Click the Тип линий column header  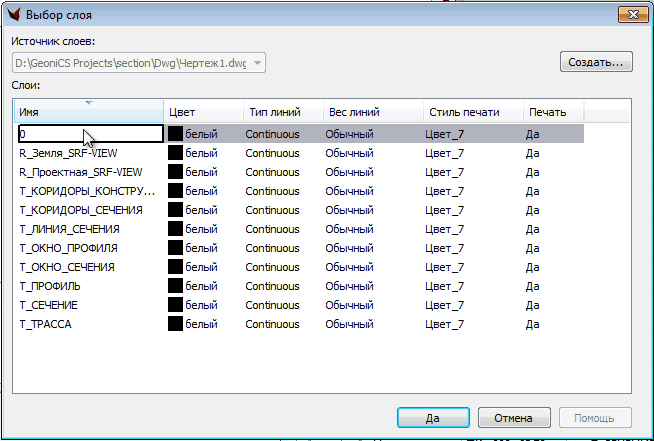[282, 112]
